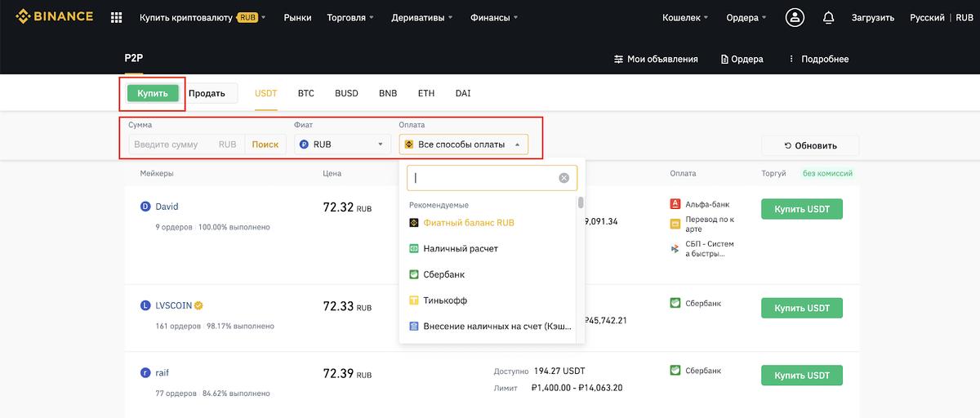The height and width of the screenshot is (418, 980).
Task: Expand the Ордера menu in the header
Action: coord(746,17)
